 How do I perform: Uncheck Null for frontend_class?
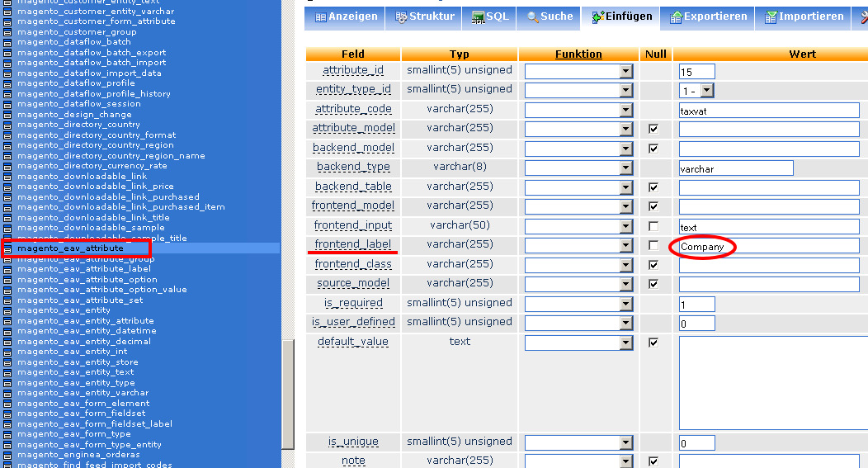[653, 265]
